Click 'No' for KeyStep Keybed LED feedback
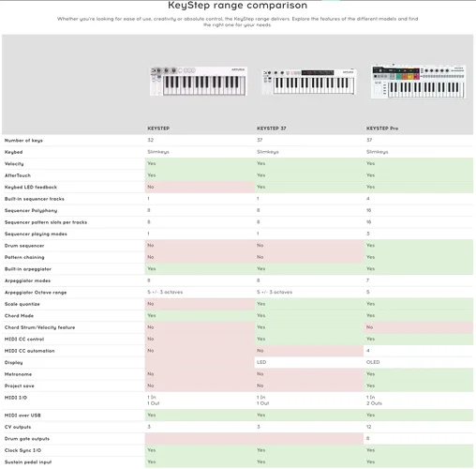This screenshot has height=469, width=476. [x=151, y=187]
